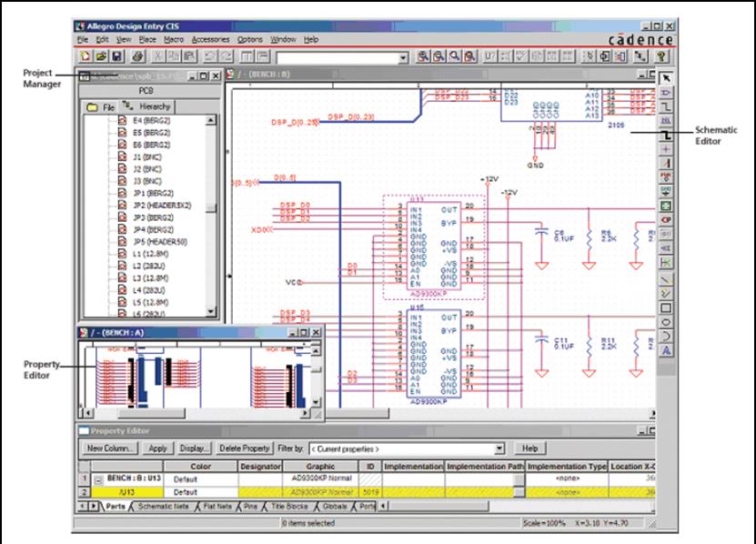Open the Macro menu
756x544 pixels.
[x=174, y=39]
